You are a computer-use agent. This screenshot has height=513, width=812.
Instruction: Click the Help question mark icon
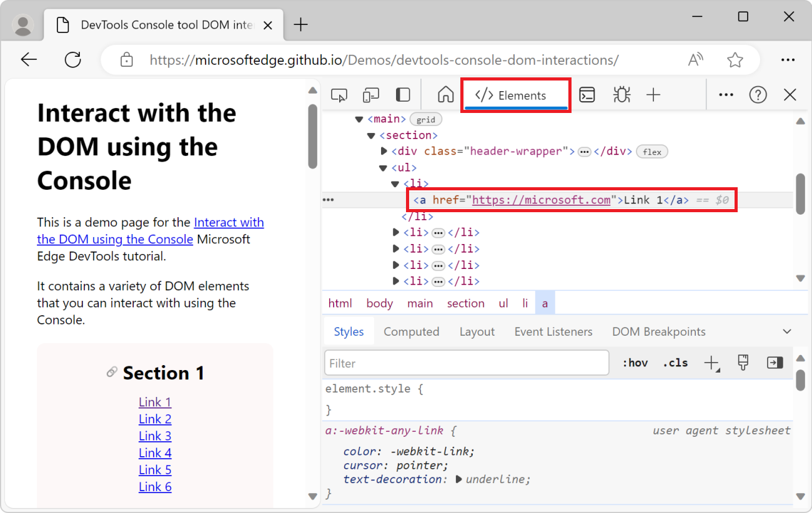pyautogui.click(x=758, y=94)
